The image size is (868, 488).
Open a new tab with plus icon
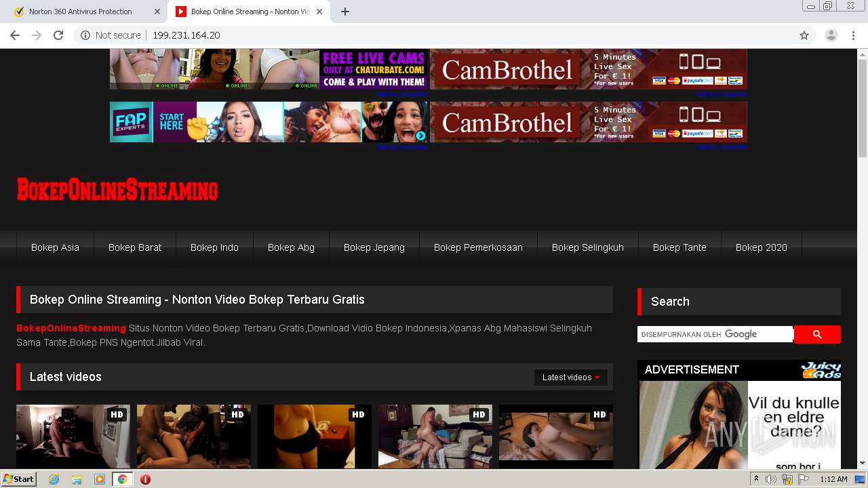pyautogui.click(x=345, y=12)
